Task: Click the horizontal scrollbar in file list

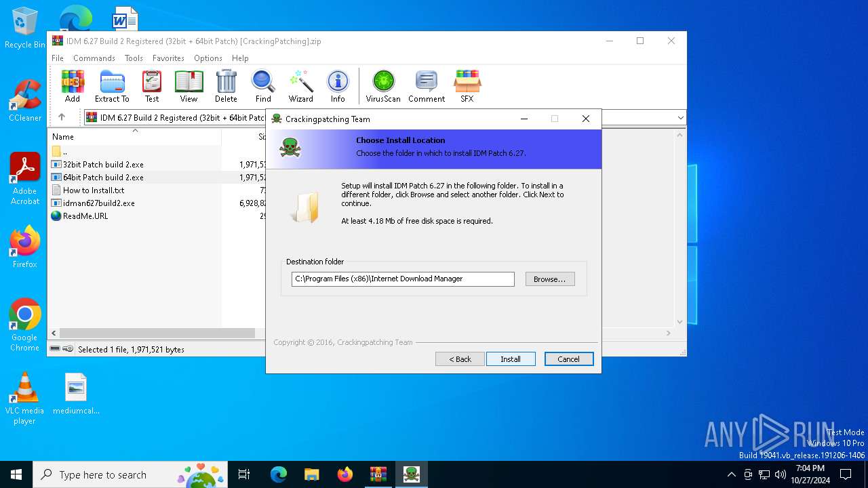Action: [x=157, y=333]
